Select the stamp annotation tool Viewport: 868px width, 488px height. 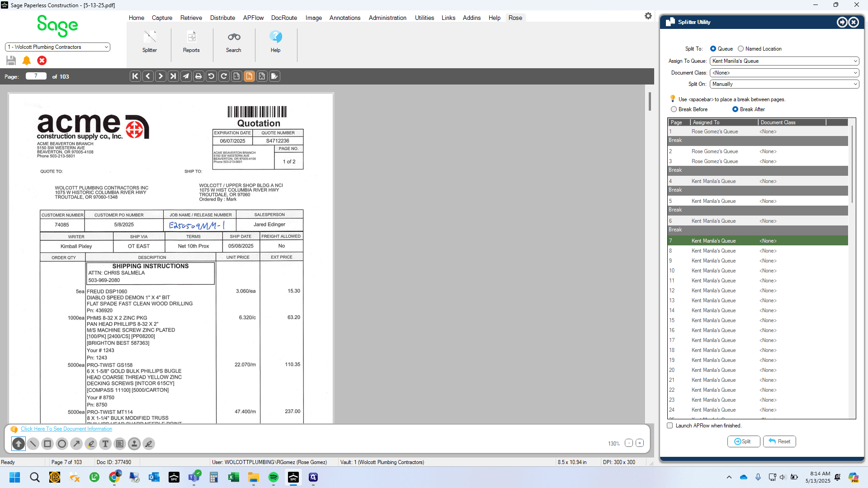coord(134,444)
